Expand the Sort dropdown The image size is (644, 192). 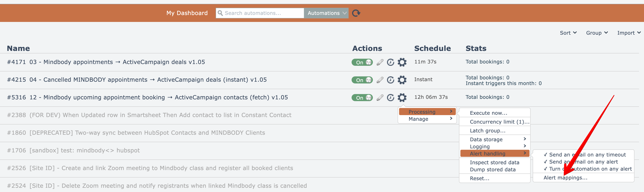[568, 33]
